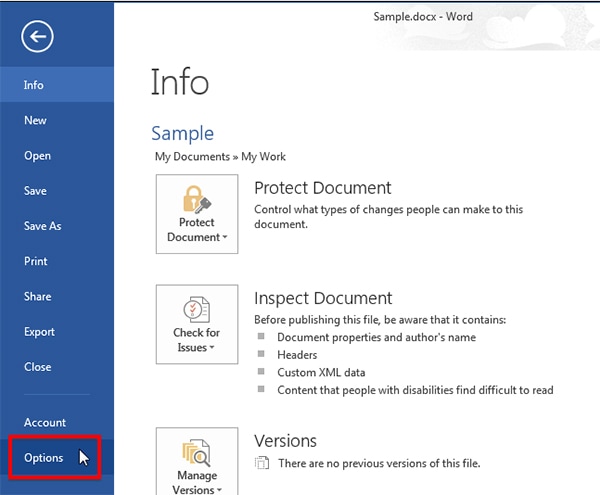
Task: Open the Info backstage tab
Action: (57, 85)
